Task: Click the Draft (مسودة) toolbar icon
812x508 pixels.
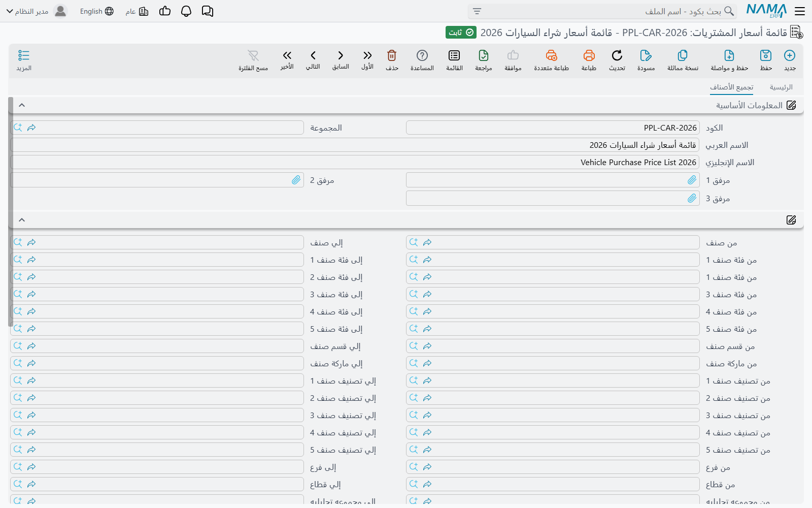Action: pos(646,55)
